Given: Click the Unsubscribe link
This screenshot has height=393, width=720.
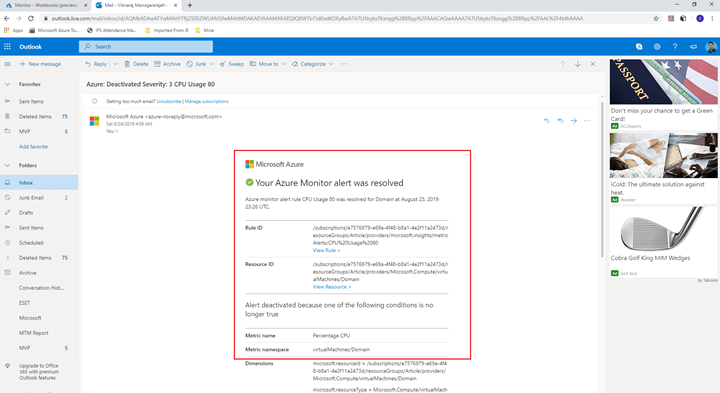Looking at the screenshot, I should click(169, 101).
